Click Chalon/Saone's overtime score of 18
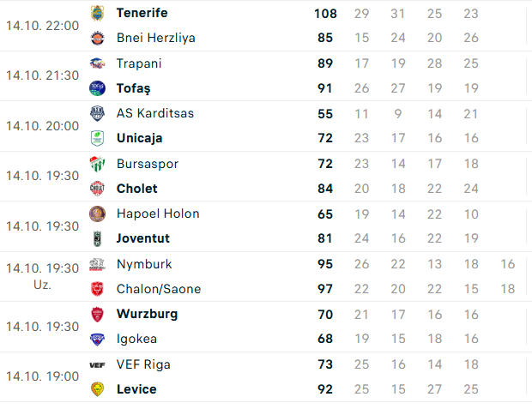 508,289
